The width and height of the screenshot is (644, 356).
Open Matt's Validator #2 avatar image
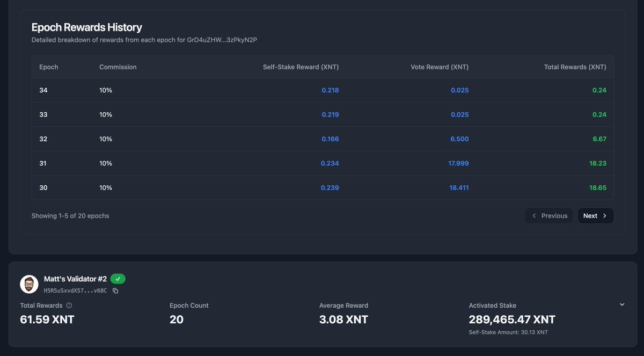pyautogui.click(x=29, y=285)
